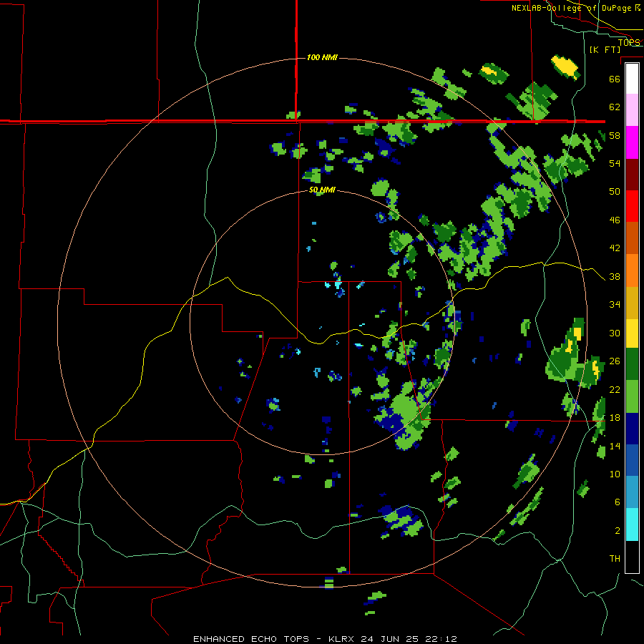Click the 22:12 timestamp in the caption
The image size is (644, 644).
click(x=441, y=639)
